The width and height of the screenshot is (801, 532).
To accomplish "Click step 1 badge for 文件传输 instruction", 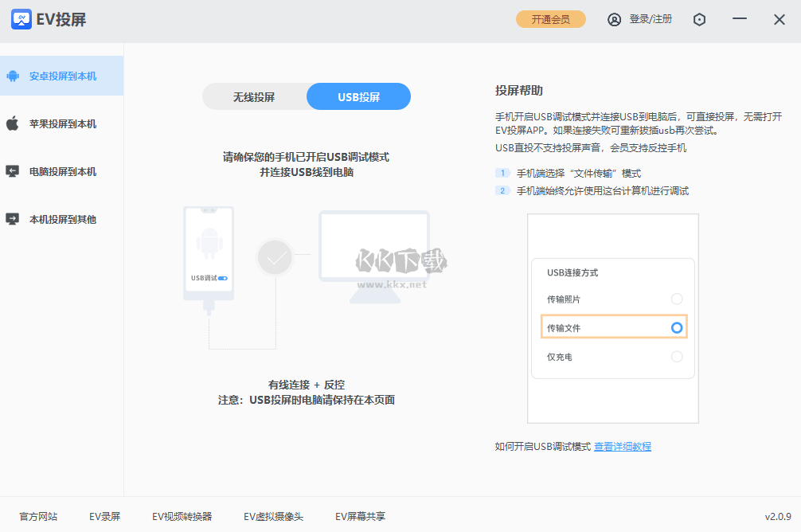I will pyautogui.click(x=502, y=173).
